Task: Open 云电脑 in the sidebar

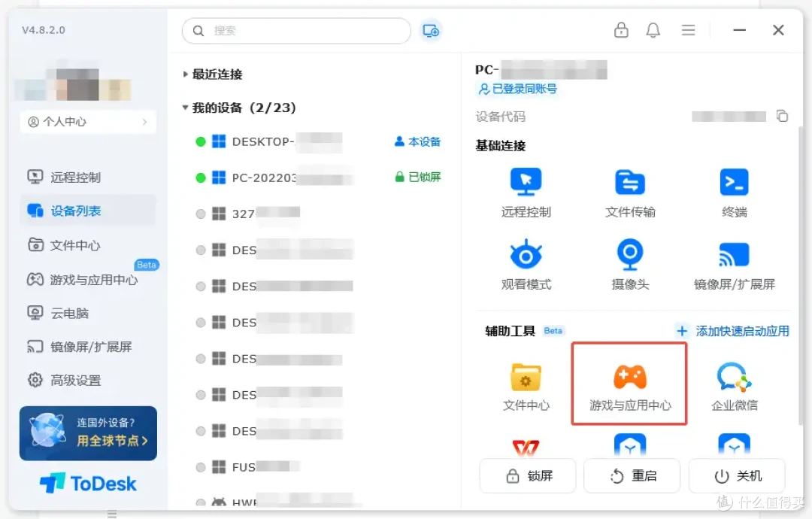Action: point(87,314)
